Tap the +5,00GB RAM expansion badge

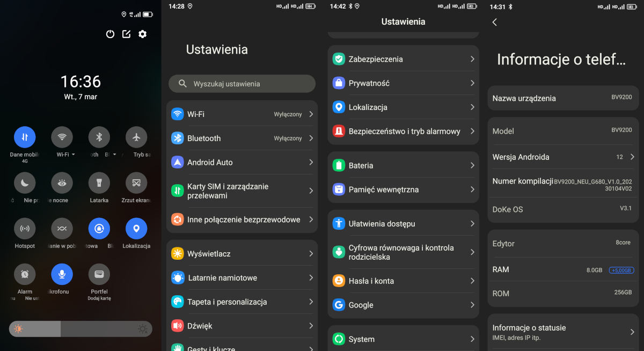621,270
